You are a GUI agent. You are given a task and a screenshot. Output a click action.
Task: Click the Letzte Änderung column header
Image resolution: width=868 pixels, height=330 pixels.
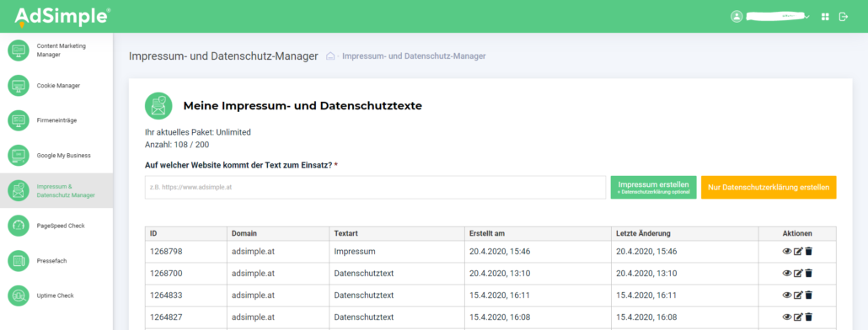tap(685, 233)
